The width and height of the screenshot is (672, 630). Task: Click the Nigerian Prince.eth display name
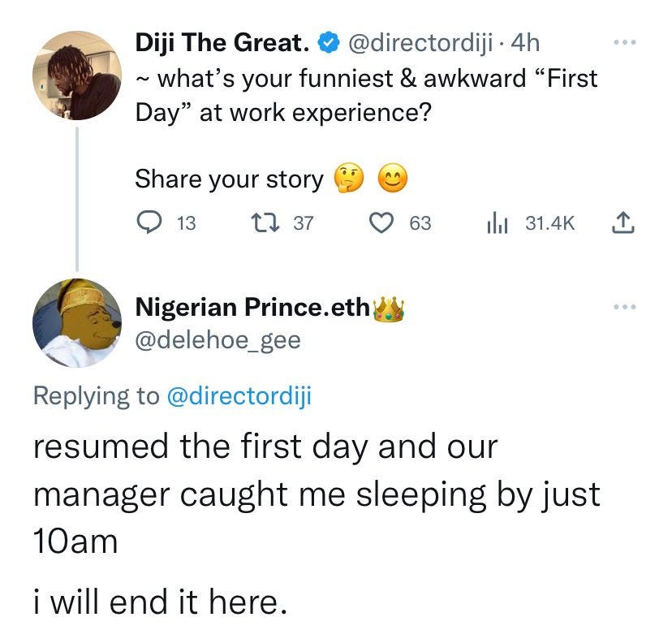click(251, 308)
